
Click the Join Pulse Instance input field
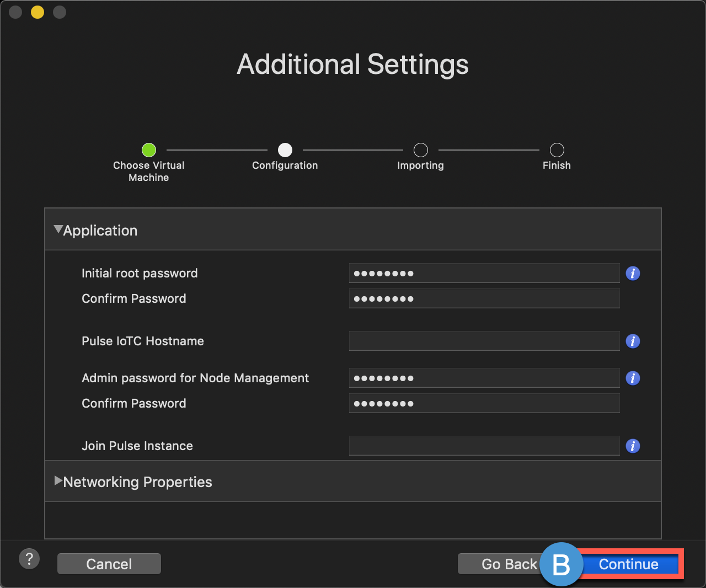pyautogui.click(x=484, y=446)
